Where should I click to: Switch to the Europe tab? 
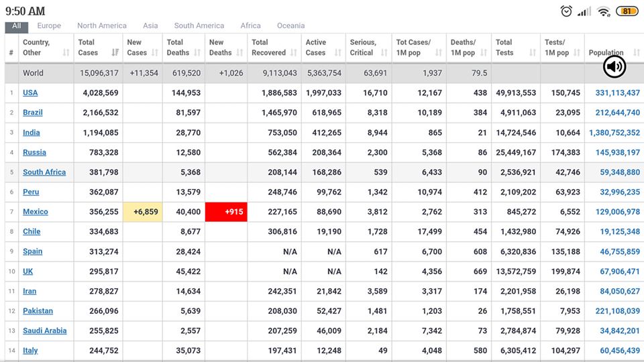(x=49, y=25)
